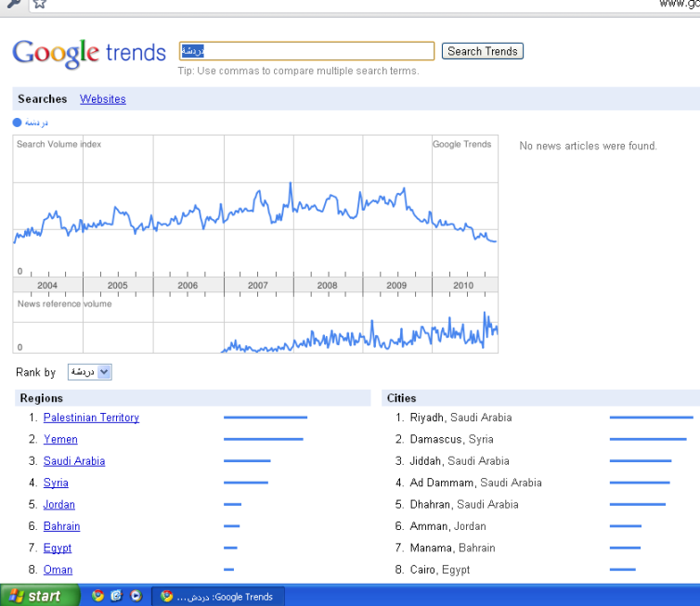Click inside the trends search text field
The width and height of the screenshot is (700, 606).
[x=306, y=51]
